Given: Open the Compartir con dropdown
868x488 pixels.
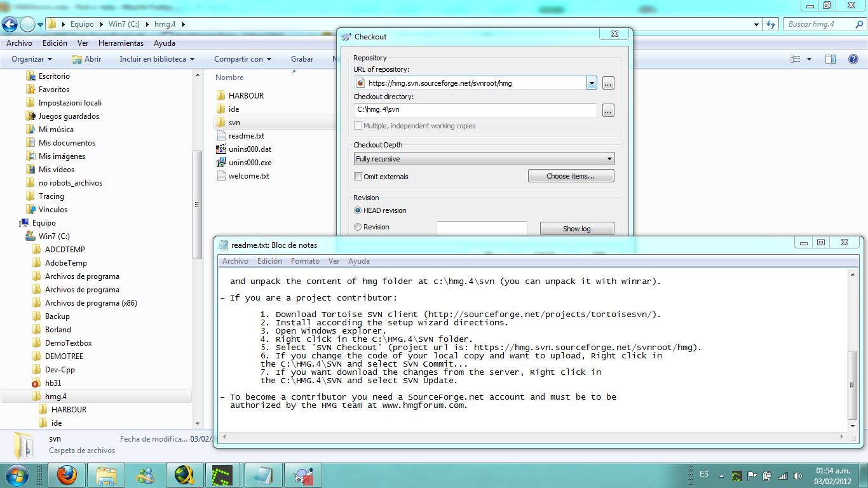Looking at the screenshot, I should click(243, 59).
